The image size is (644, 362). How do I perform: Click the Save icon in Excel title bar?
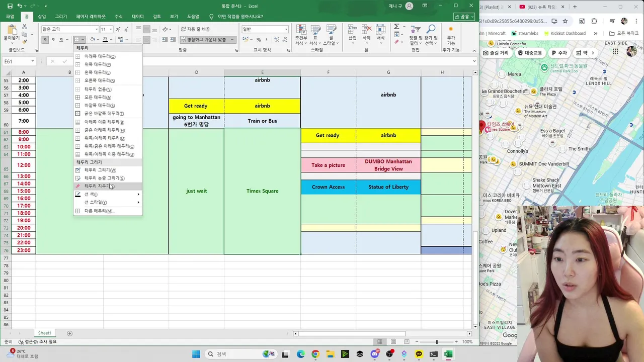(x=10, y=6)
